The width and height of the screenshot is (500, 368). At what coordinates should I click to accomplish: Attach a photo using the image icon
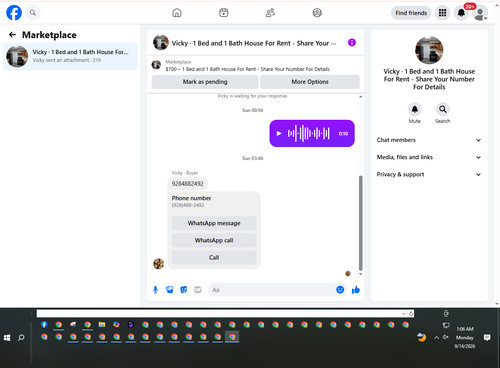(x=170, y=290)
